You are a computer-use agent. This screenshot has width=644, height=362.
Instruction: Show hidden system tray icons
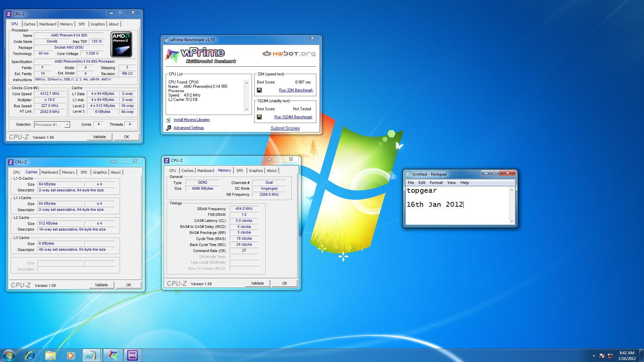[594, 356]
